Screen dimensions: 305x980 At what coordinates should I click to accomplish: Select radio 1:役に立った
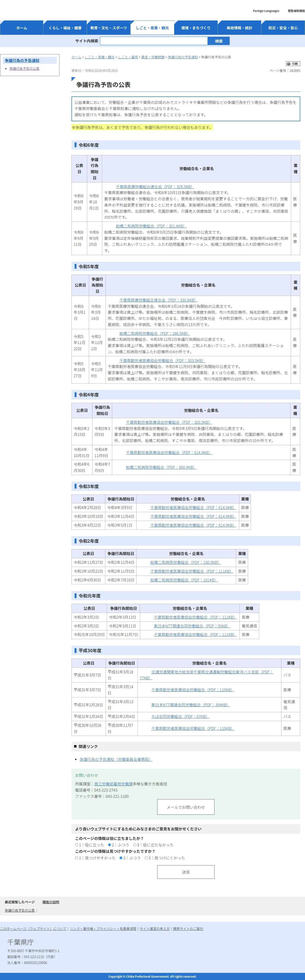coord(76,844)
